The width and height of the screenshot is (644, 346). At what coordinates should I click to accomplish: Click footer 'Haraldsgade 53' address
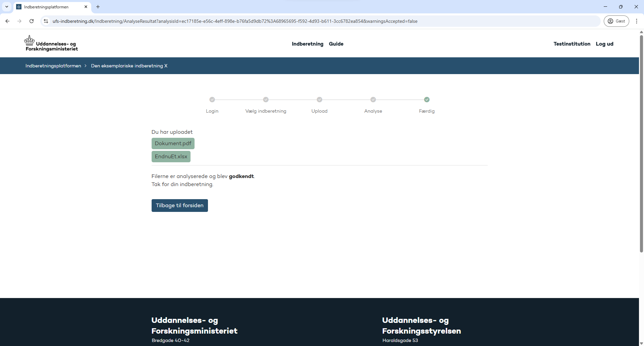400,340
